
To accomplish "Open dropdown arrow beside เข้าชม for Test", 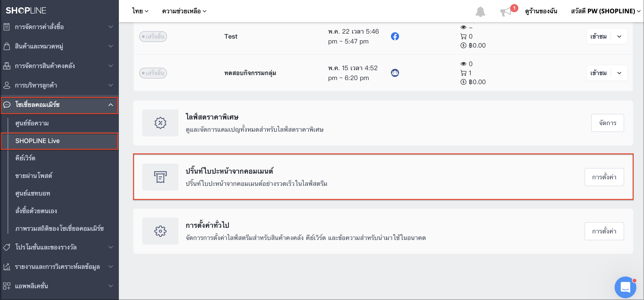I will 619,37.
